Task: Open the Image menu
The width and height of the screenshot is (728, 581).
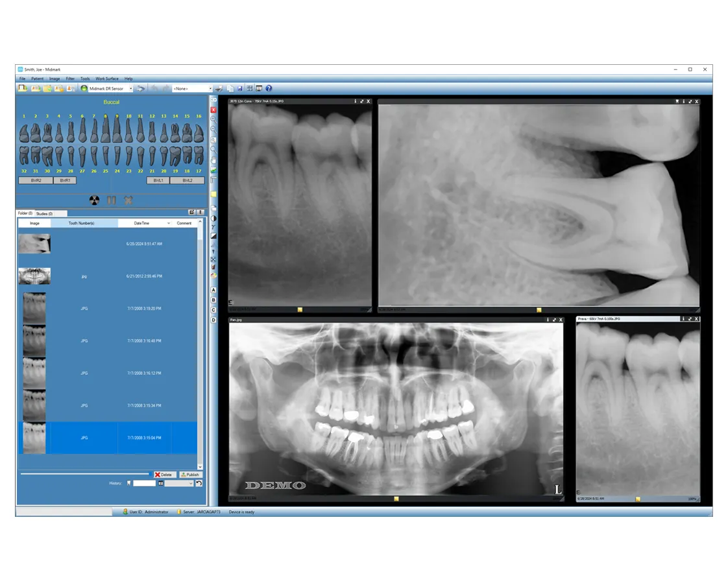Action: click(55, 78)
